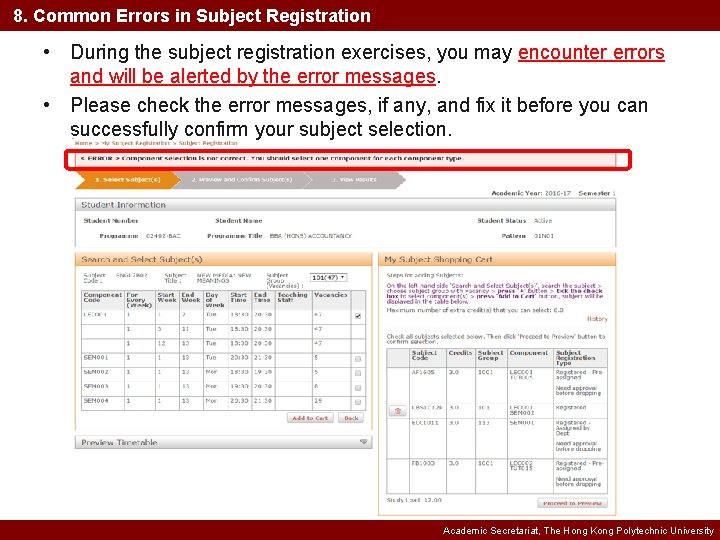The width and height of the screenshot is (720, 540).
Task: Click the Back button
Action: coord(351,418)
